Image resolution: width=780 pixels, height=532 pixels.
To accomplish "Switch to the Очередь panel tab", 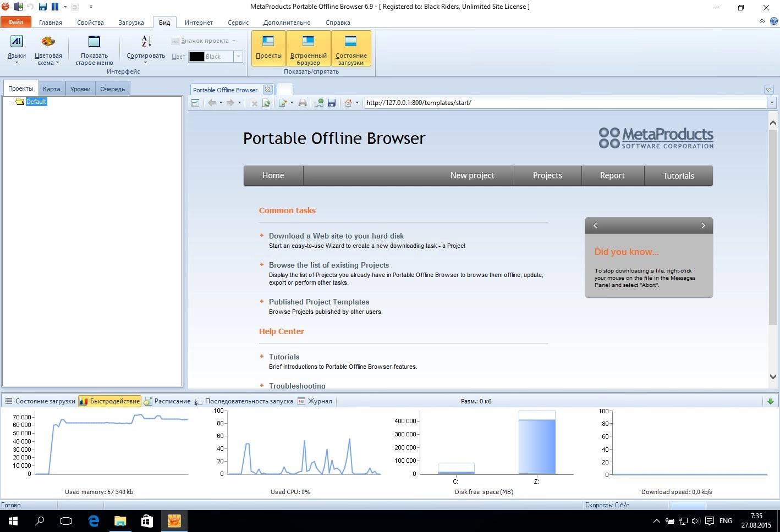I will click(113, 88).
